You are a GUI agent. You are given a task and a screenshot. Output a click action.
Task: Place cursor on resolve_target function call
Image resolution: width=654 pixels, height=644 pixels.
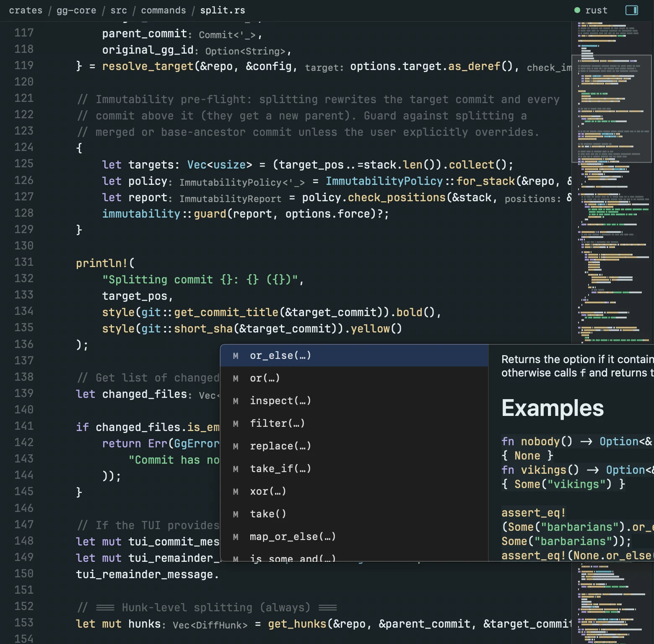pos(148,66)
